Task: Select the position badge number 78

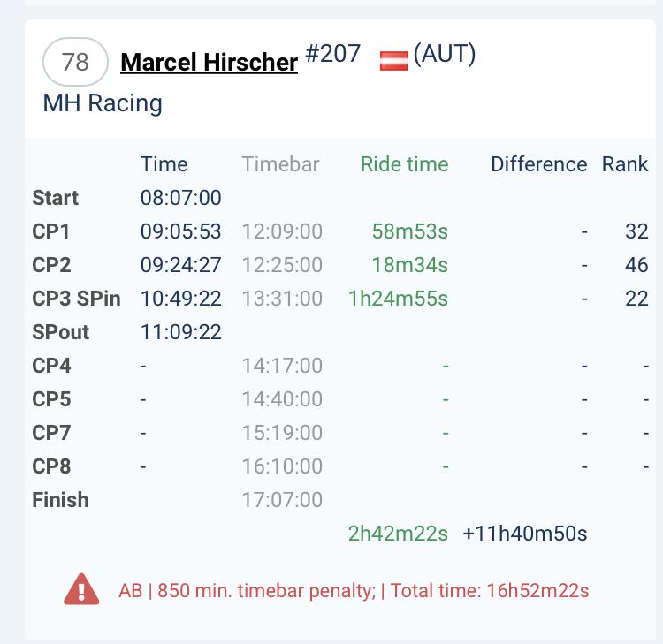Action: [75, 62]
